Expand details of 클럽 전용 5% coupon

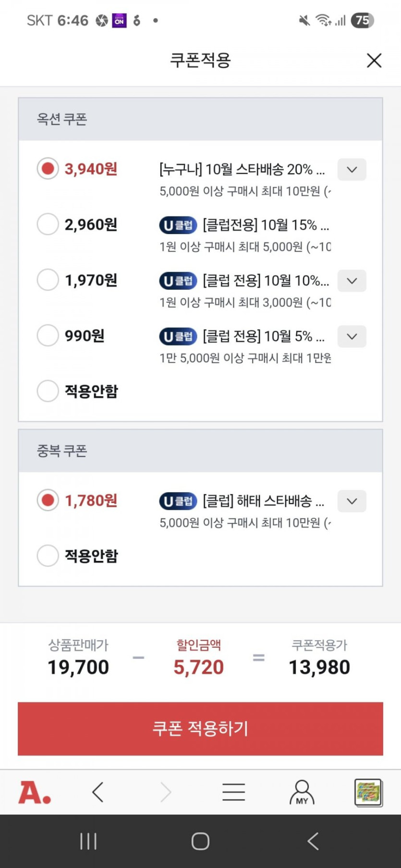[x=352, y=337]
